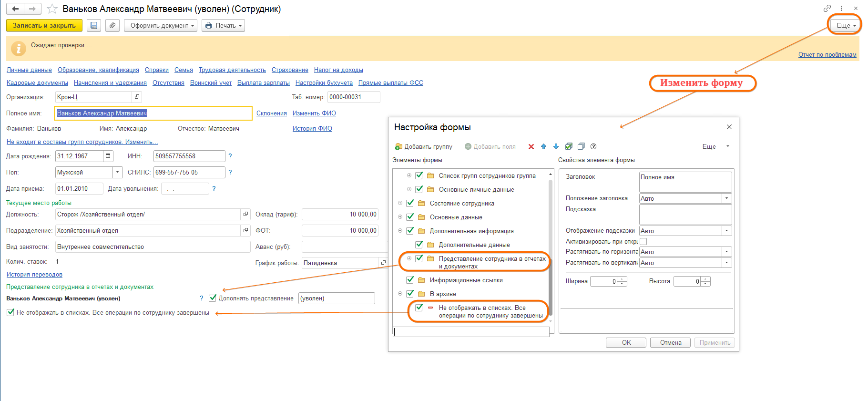This screenshot has width=868, height=401.
Task: Open the 'Кадровые документы' link
Action: pyautogui.click(x=37, y=83)
